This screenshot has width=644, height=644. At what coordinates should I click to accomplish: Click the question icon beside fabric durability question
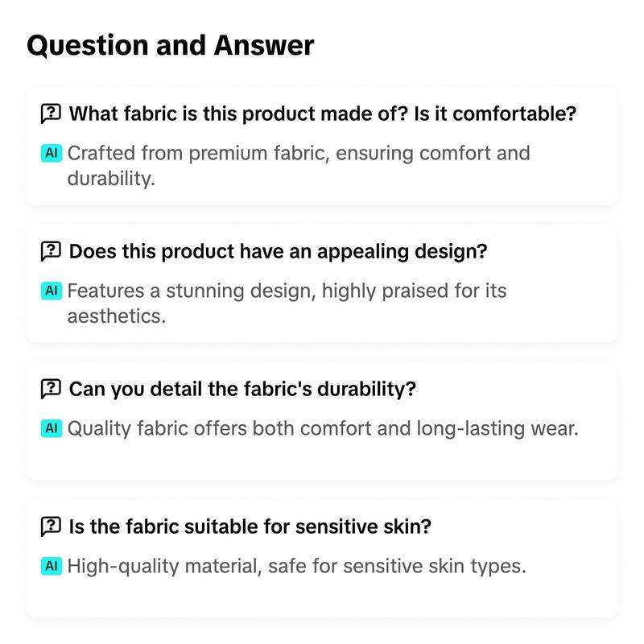(51, 389)
